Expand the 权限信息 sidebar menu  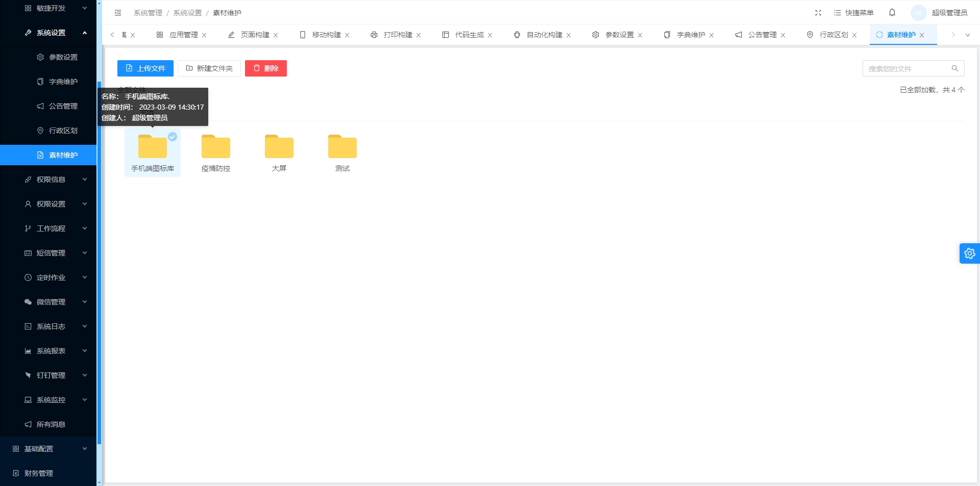pos(51,180)
